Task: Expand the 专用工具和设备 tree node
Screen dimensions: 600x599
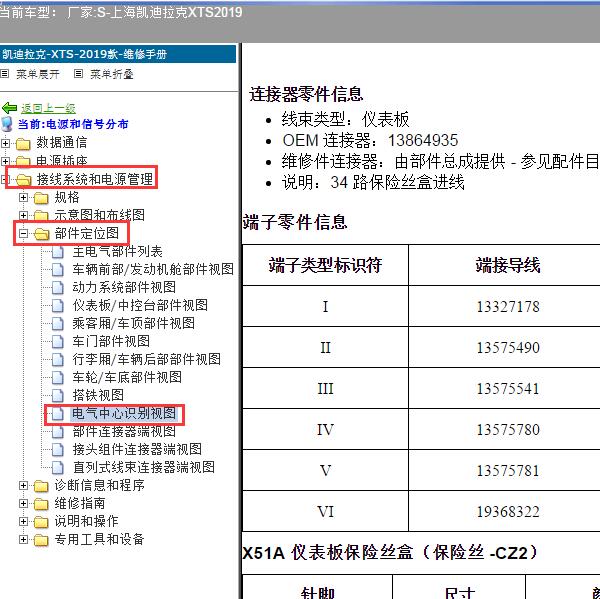Action: click(23, 540)
